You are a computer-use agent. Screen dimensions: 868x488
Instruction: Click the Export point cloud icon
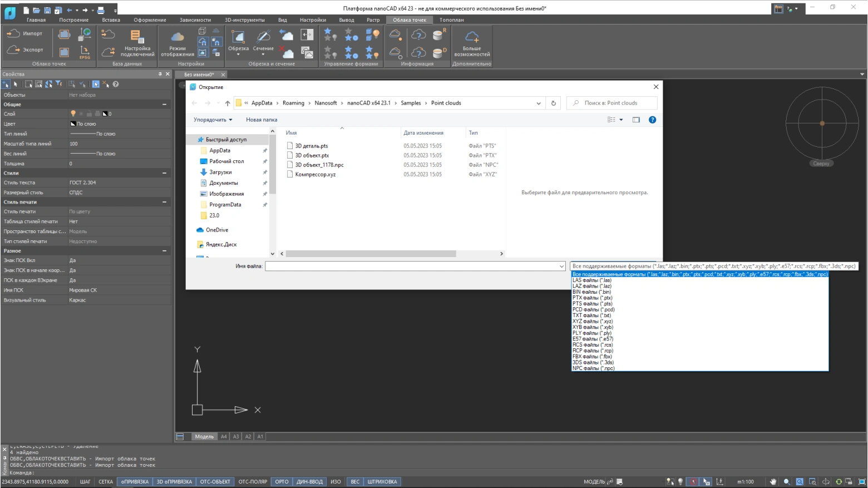13,50
